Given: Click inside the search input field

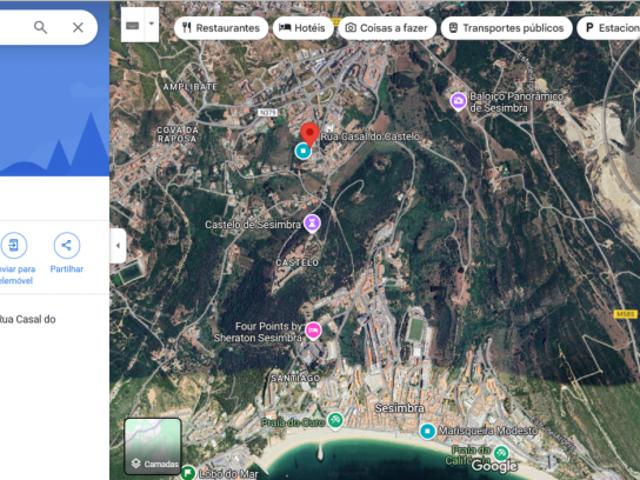Looking at the screenshot, I should [x=10, y=27].
